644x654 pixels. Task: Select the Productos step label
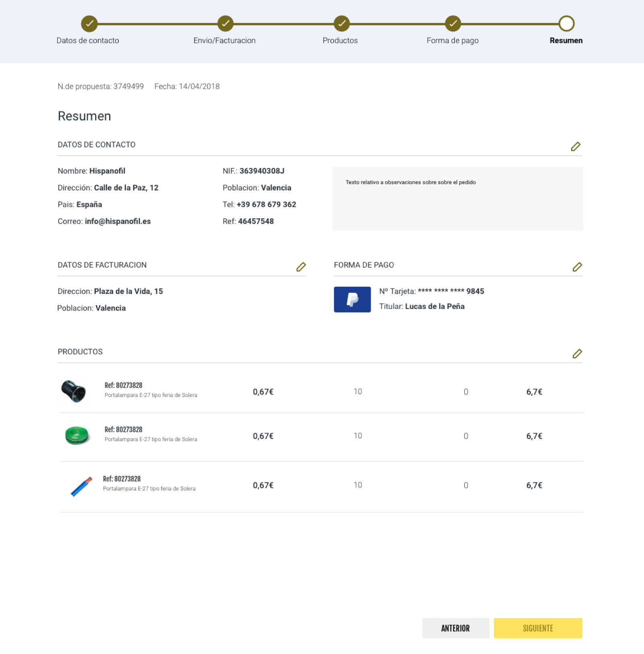pyautogui.click(x=340, y=40)
